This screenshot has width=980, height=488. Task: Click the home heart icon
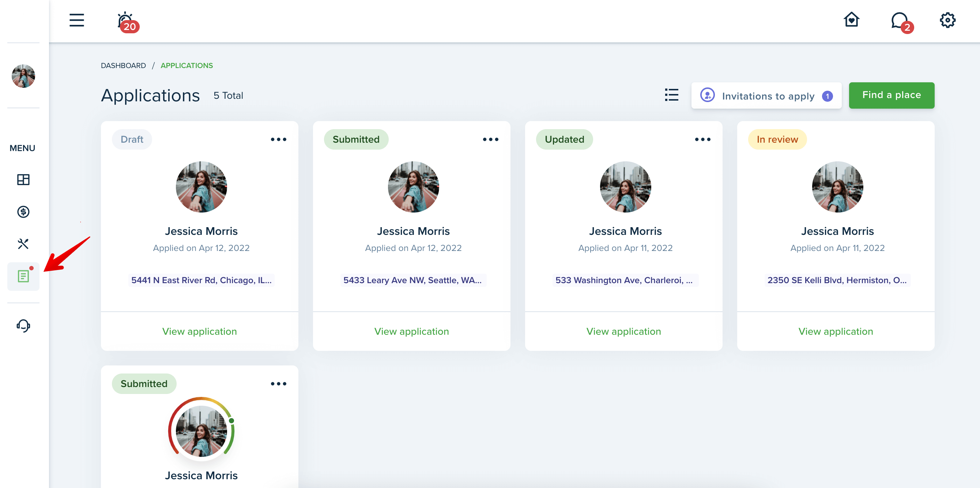851,20
